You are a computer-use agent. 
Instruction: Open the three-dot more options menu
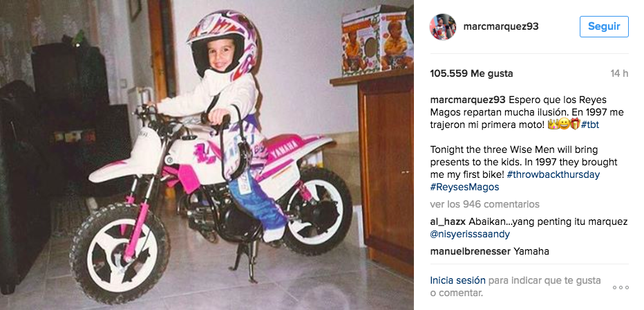pyautogui.click(x=621, y=287)
